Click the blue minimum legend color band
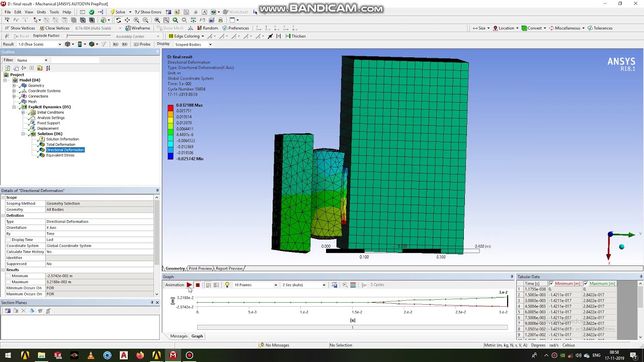 (x=171, y=157)
